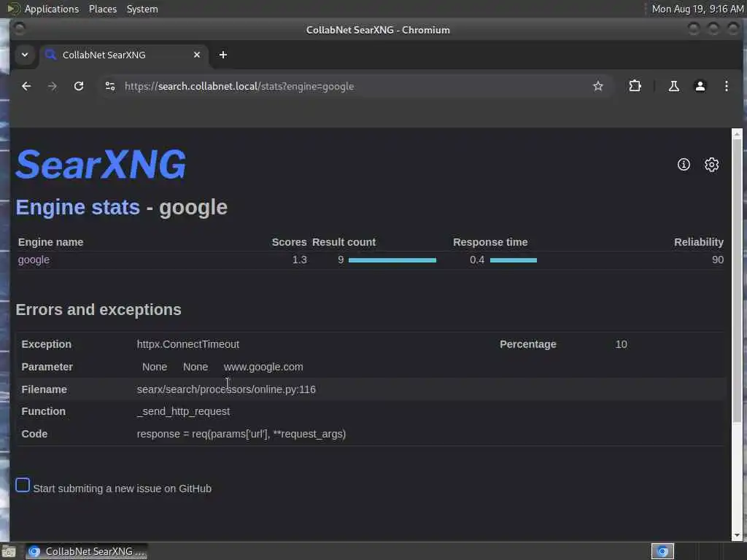Click the page vertical scrollbar
Image resolution: width=747 pixels, height=560 pixels.
click(x=737, y=281)
